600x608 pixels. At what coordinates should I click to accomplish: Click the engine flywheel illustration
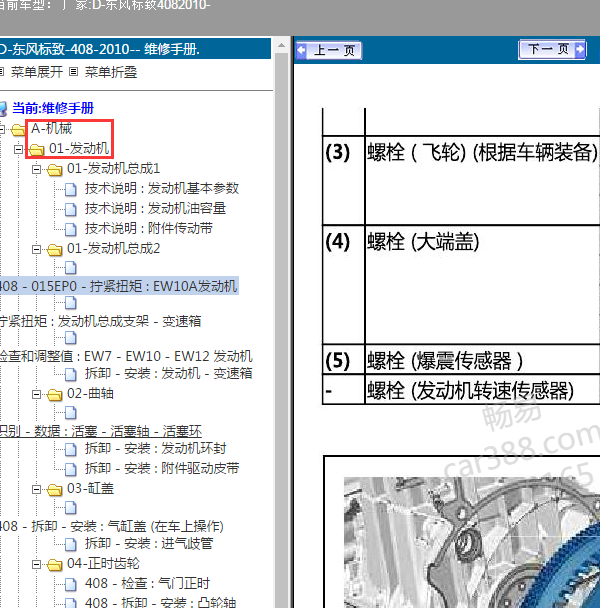point(472,542)
